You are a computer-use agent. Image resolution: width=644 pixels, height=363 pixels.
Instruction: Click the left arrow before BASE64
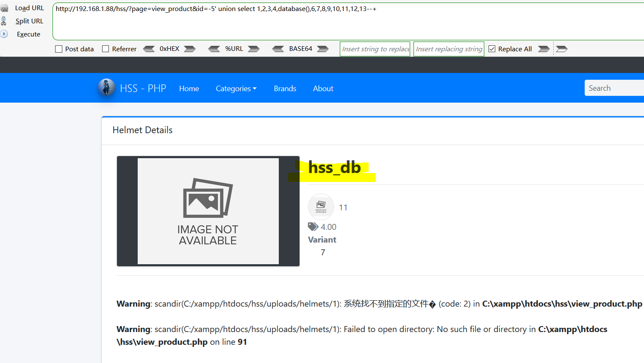(278, 49)
